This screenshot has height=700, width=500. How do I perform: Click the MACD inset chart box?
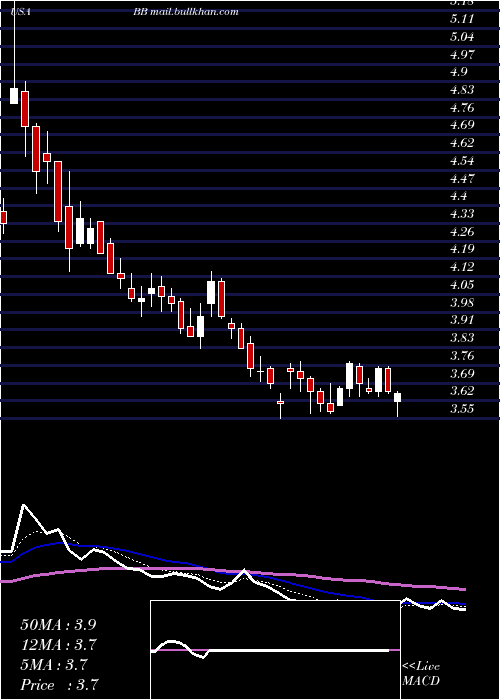pos(275,650)
